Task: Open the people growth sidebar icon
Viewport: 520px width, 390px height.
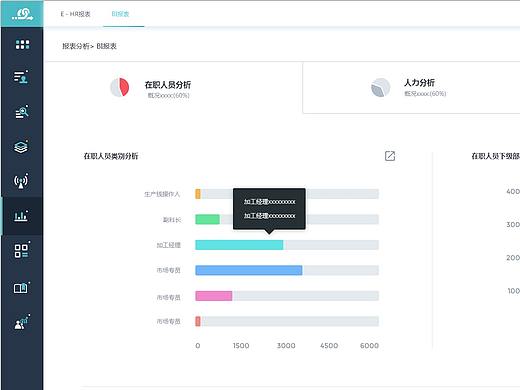Action: pyautogui.click(x=22, y=322)
